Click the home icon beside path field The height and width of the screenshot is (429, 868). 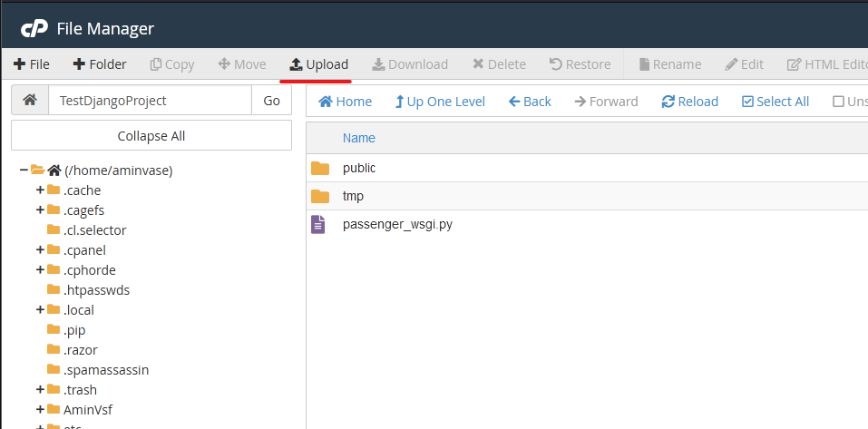[x=29, y=101]
